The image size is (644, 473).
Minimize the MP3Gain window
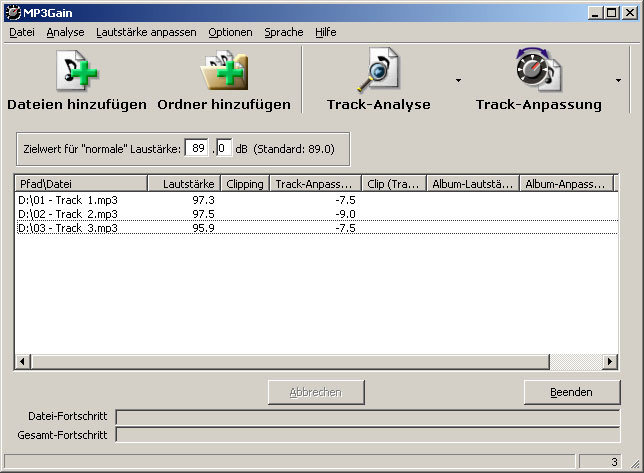pyautogui.click(x=595, y=13)
